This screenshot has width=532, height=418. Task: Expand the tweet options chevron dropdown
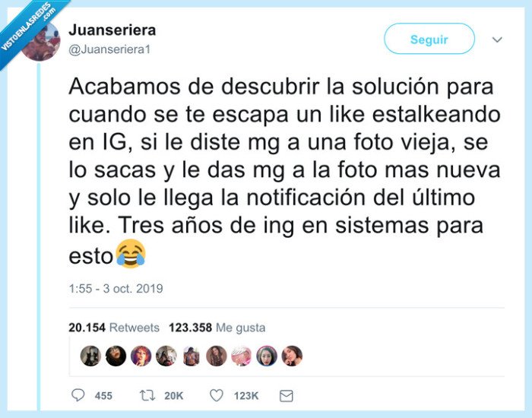click(497, 40)
